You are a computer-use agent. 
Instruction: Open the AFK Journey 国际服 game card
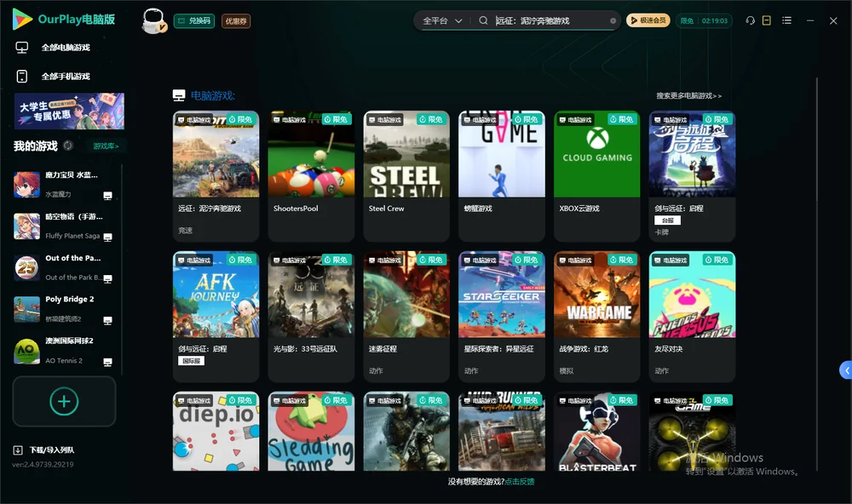[216, 317]
